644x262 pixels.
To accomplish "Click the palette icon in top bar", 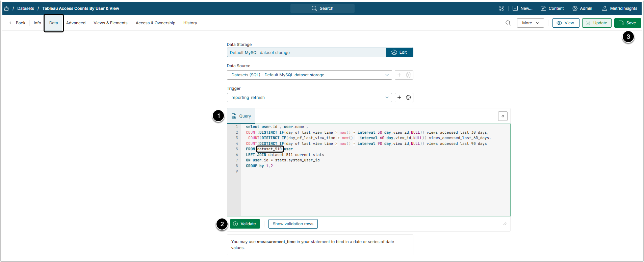I will coord(501,8).
